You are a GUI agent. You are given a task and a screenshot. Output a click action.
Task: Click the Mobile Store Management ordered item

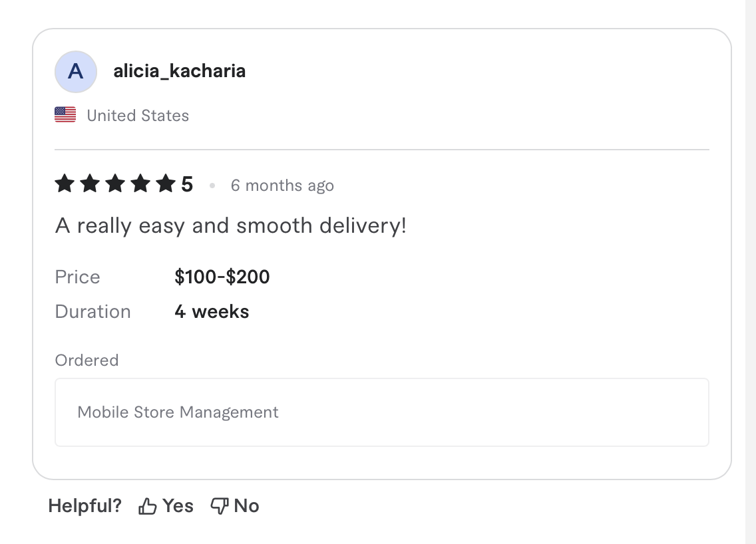(178, 412)
